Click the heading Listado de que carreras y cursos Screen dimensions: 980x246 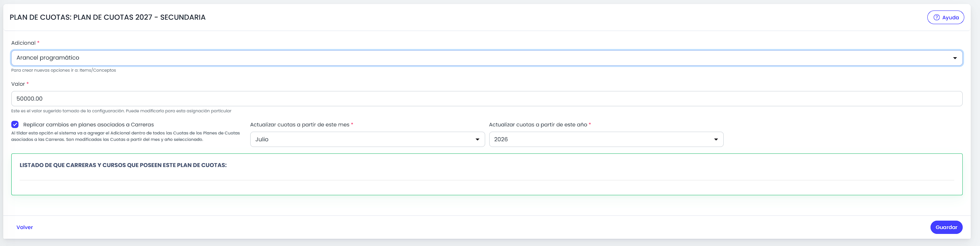tap(123, 165)
